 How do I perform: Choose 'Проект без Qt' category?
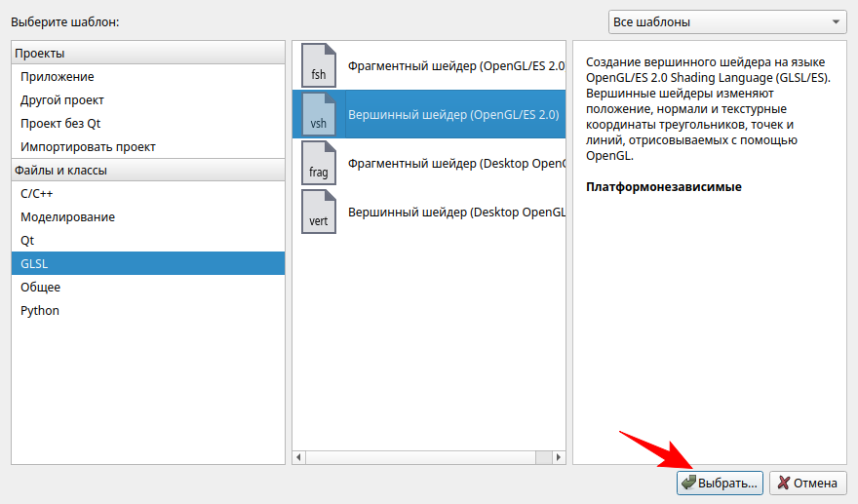pos(60,123)
